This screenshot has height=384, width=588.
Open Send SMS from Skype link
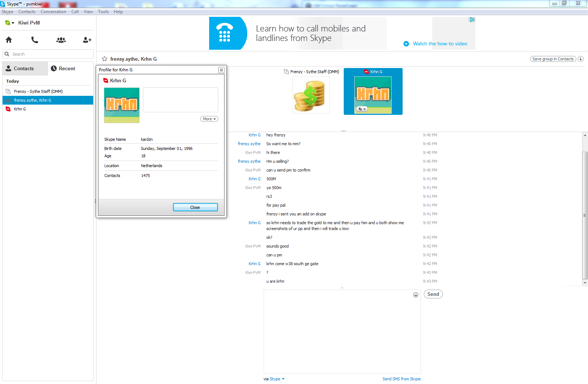coord(402,379)
